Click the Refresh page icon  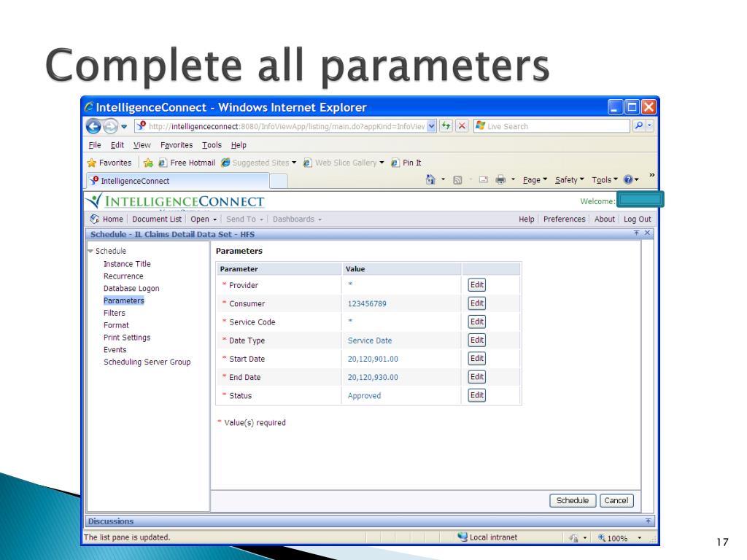tap(446, 126)
